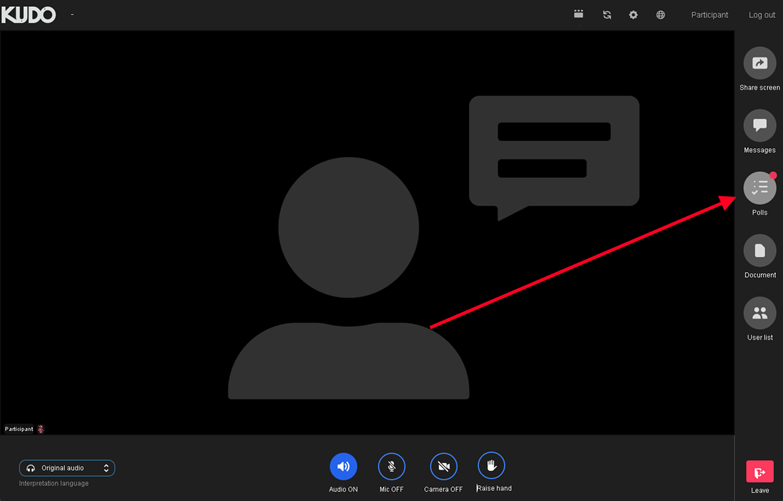Log out of the session
Screen dimensions: 783x501
pos(761,15)
